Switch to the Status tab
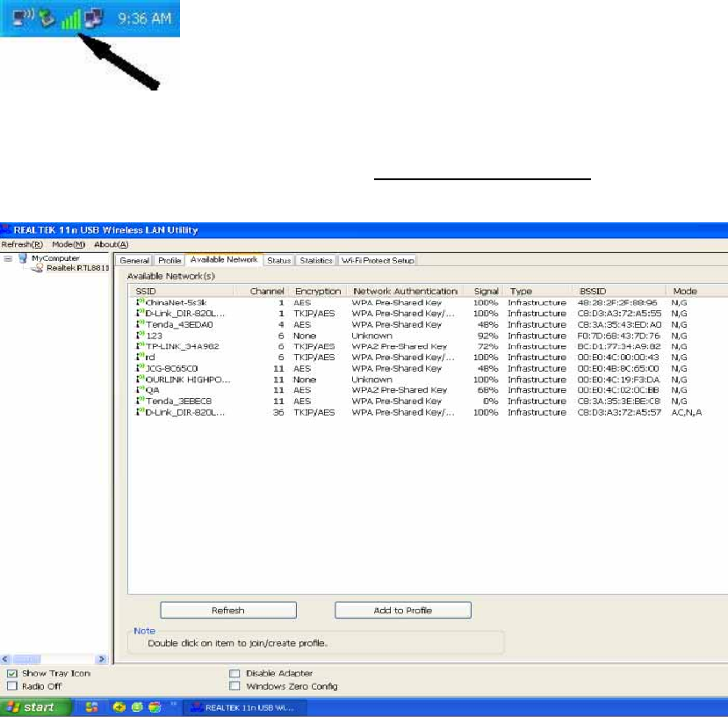The width and height of the screenshot is (728, 717). (278, 261)
